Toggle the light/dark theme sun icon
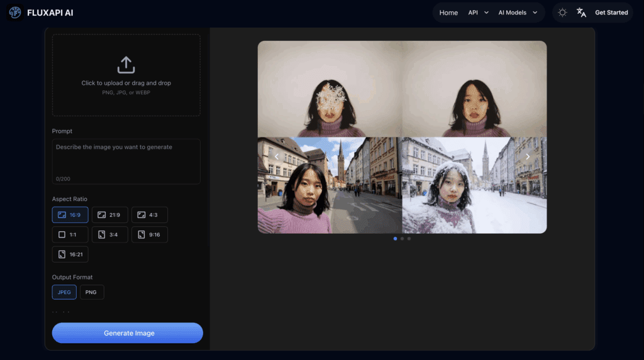Viewport: 644px width, 360px height. point(562,13)
